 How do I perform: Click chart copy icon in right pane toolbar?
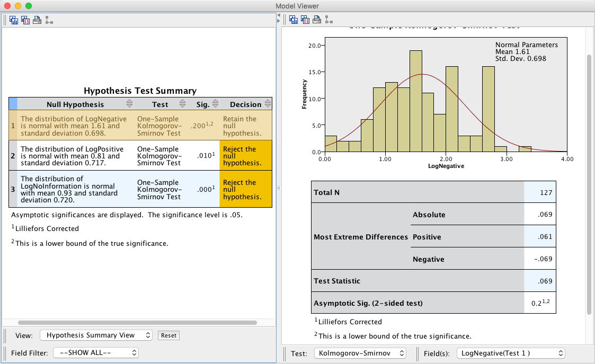click(294, 20)
